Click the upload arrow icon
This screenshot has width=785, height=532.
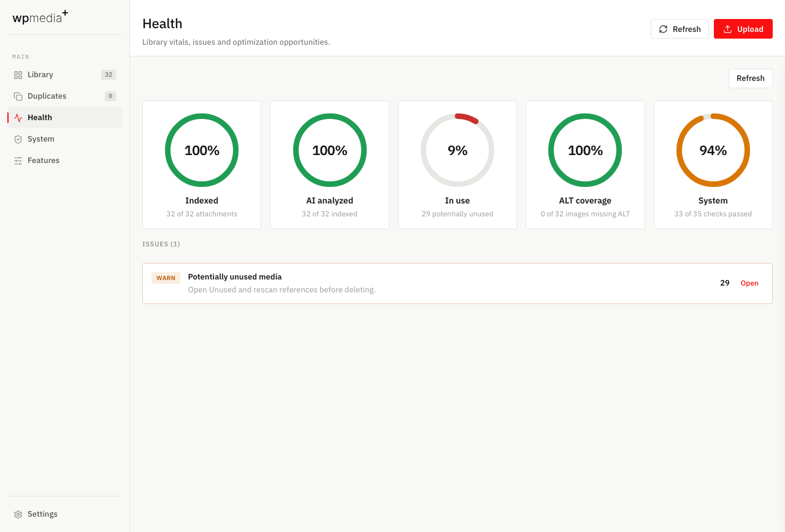[727, 29]
